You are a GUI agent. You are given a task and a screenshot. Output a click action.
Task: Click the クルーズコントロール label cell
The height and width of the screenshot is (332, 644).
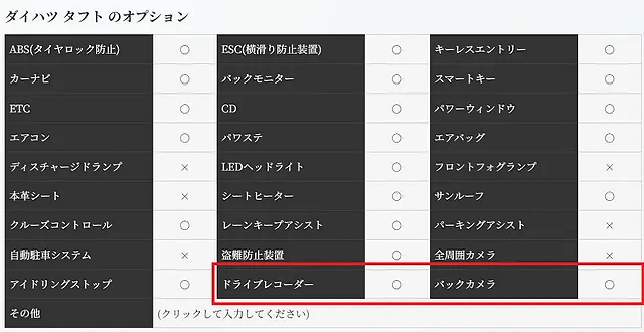pyautogui.click(x=79, y=225)
